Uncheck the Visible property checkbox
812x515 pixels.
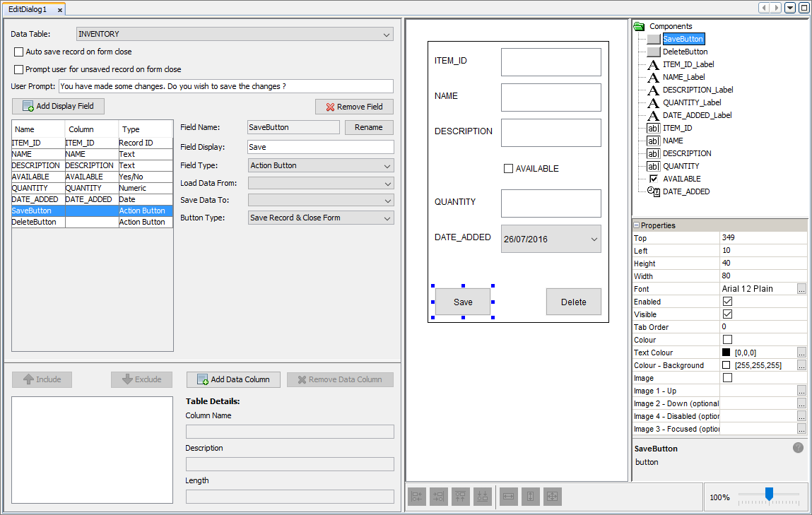tap(727, 314)
